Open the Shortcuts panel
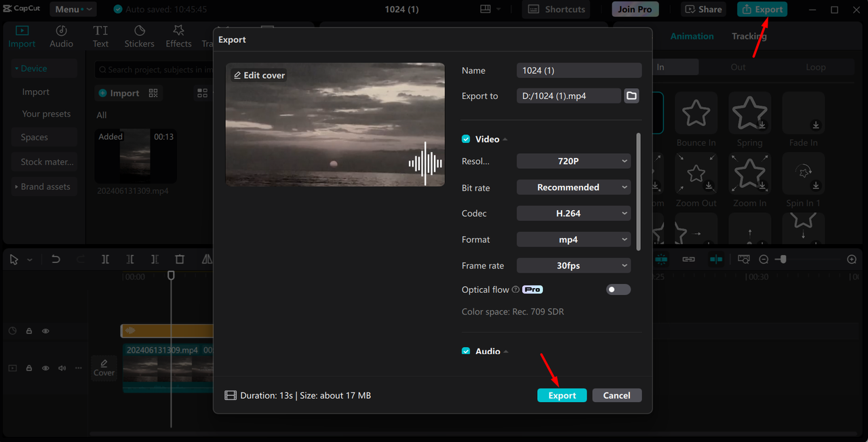The width and height of the screenshot is (868, 442). 556,9
